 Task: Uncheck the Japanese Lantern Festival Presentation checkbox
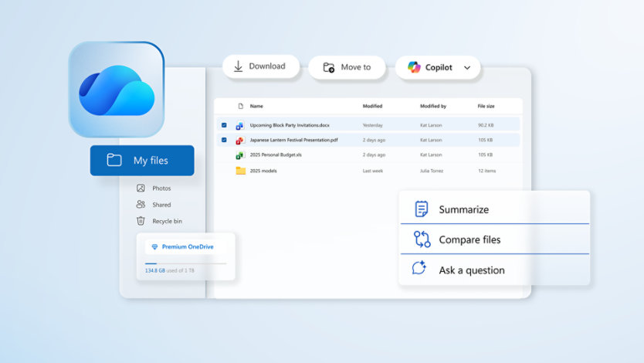click(x=224, y=140)
